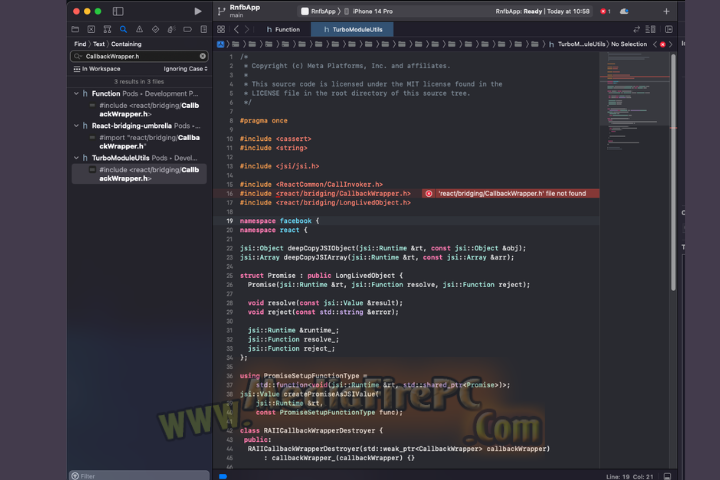Open the Breakpoint navigator
This screenshot has width=720, height=480.
click(x=187, y=29)
